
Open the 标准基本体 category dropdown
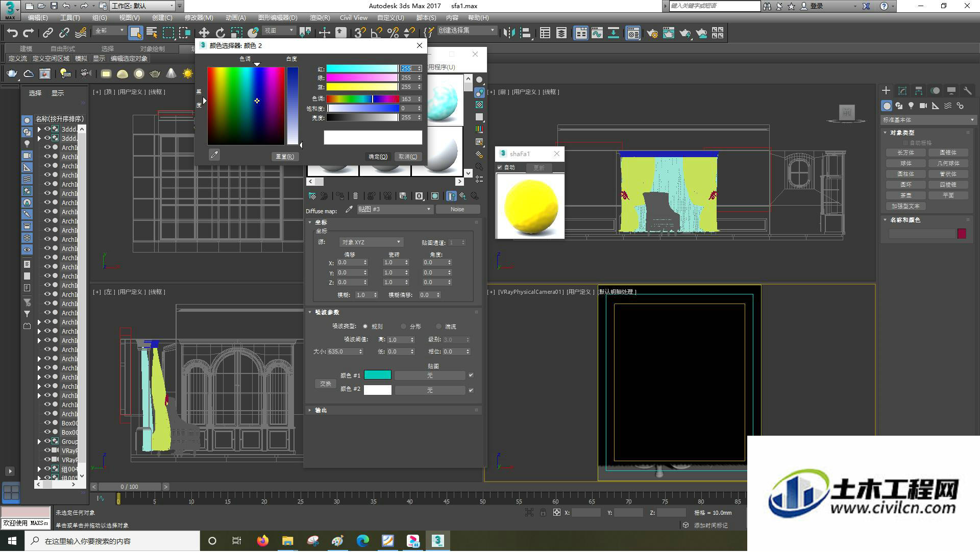tap(928, 120)
